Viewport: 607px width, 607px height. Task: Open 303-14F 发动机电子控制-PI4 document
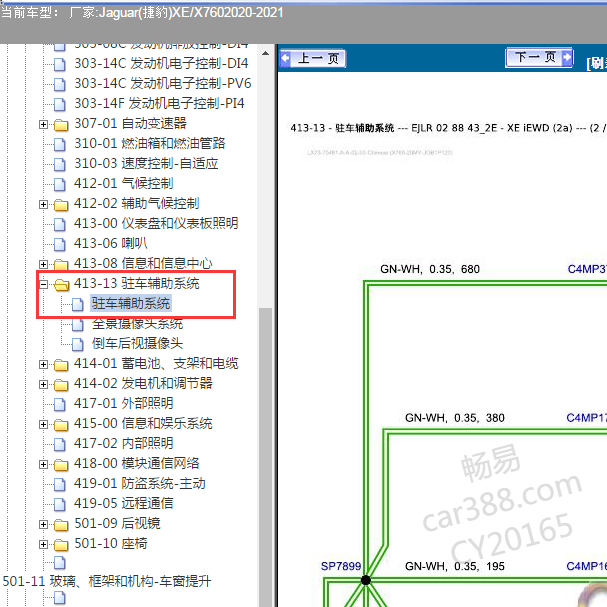click(x=159, y=104)
